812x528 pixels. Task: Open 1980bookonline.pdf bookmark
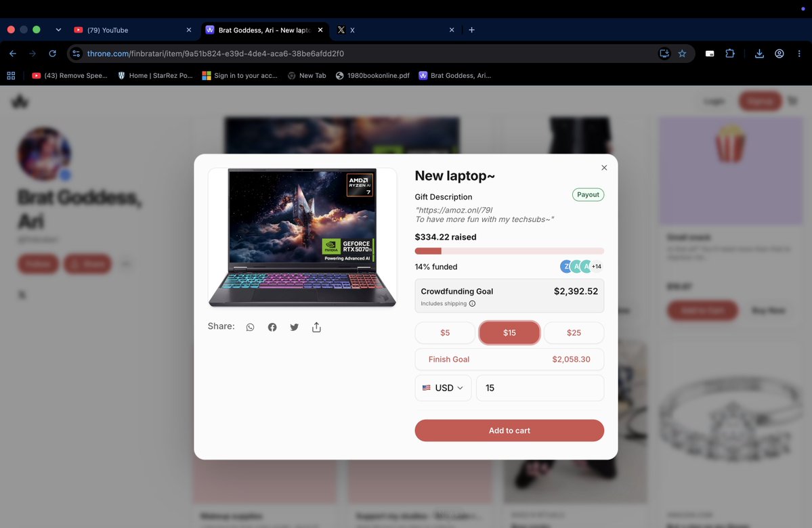click(372, 76)
